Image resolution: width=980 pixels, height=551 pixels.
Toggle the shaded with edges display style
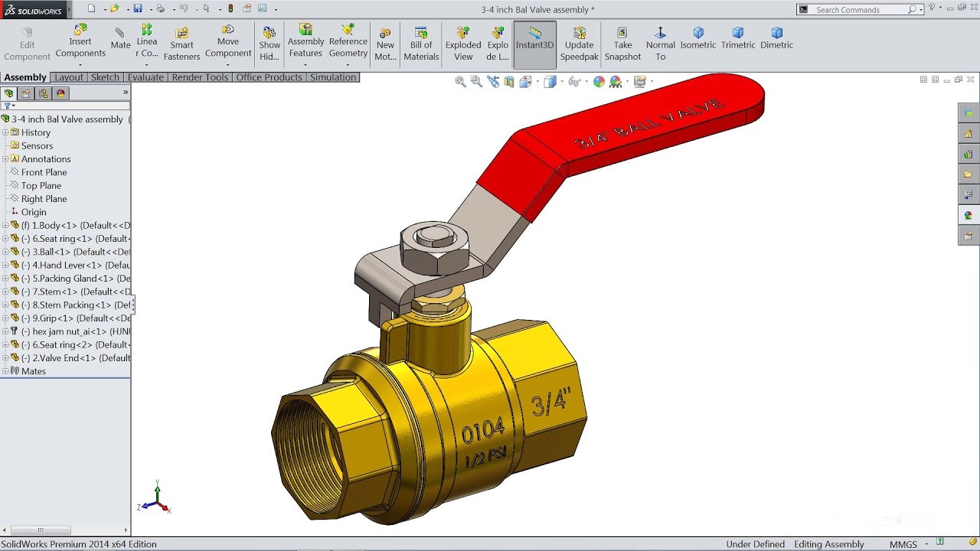point(549,81)
